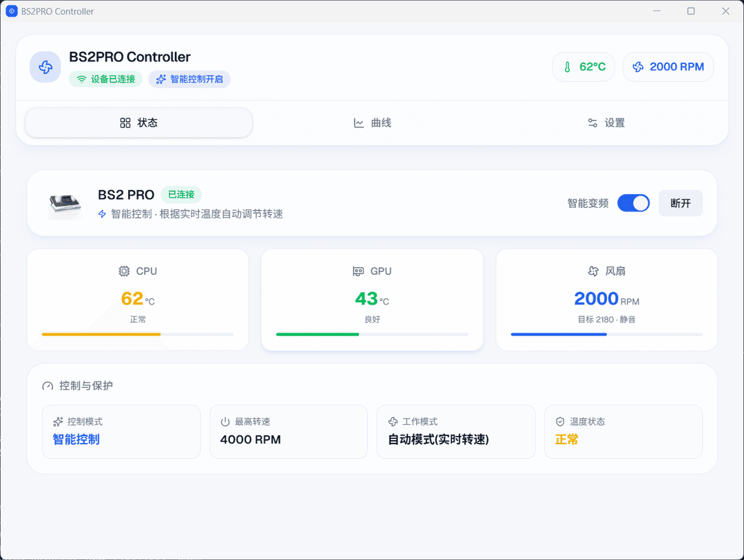744x560 pixels.
Task: Switch to the 曲线 tab
Action: click(x=372, y=123)
